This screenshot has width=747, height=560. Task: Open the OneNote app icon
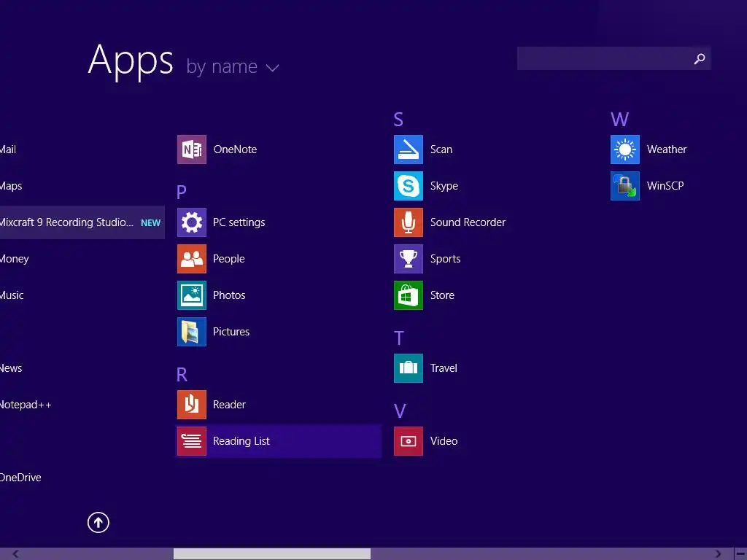[x=192, y=149]
